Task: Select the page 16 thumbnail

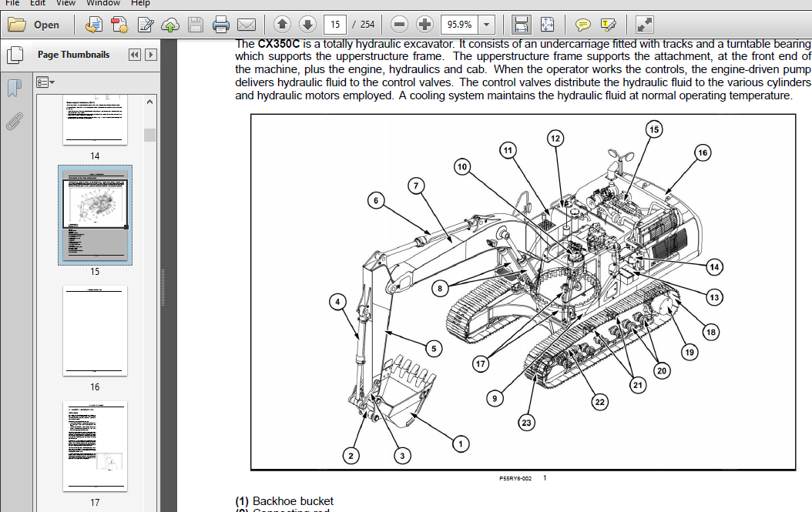Action: tap(95, 331)
